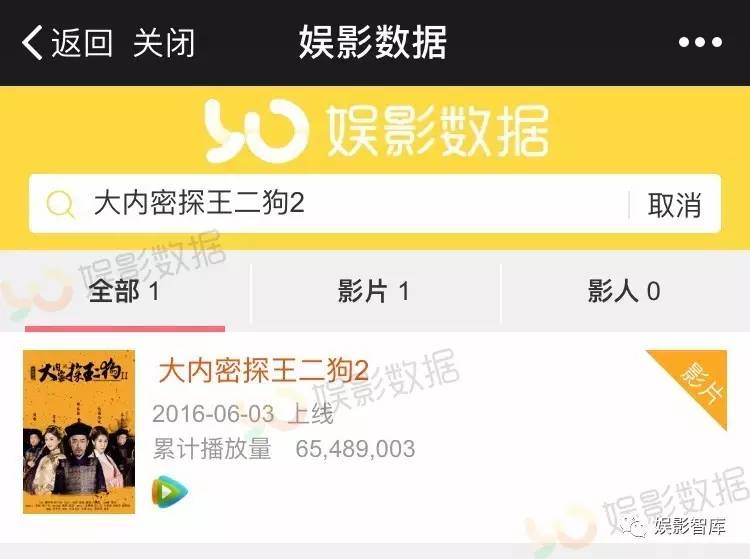Open the 大内密探王二狗 movie poster thumbnail

79,432
